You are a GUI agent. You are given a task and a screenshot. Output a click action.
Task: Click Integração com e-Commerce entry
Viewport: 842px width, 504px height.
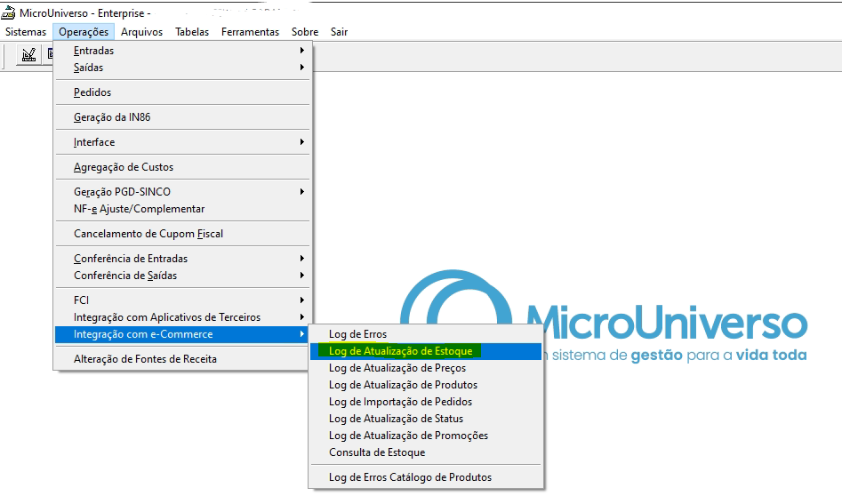pos(183,334)
